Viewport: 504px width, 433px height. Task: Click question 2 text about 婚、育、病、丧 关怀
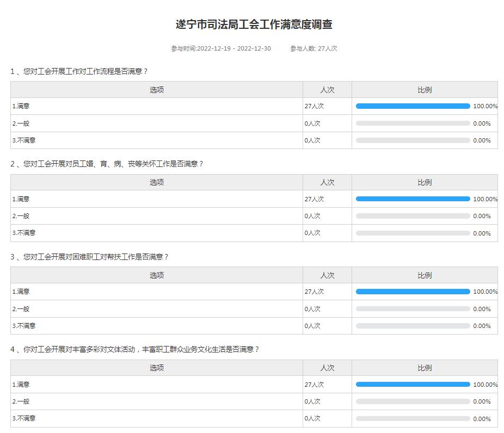[107, 164]
